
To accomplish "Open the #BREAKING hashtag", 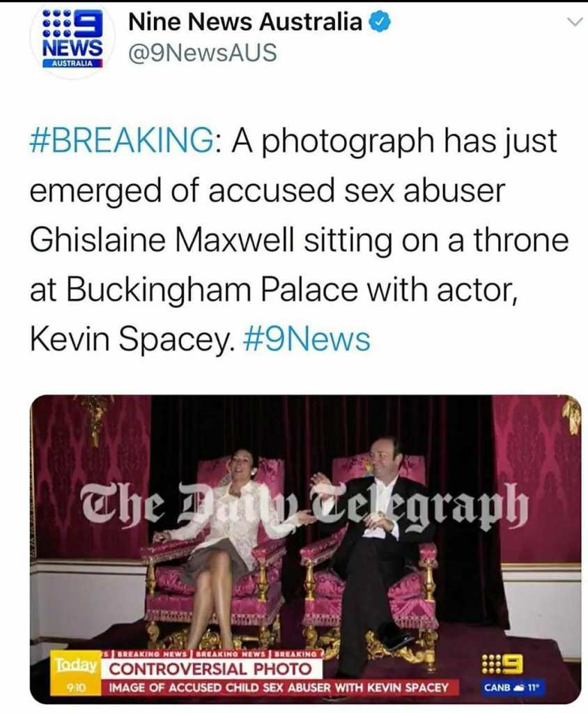I will pos(122,141).
